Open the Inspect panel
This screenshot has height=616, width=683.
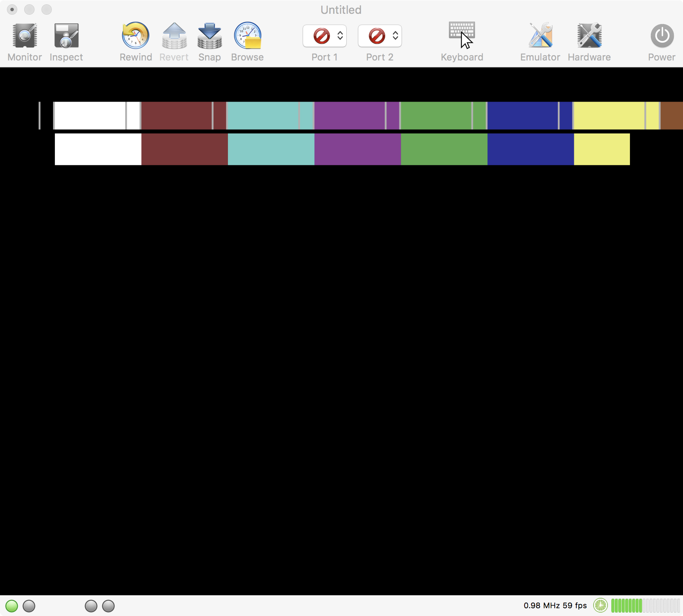coord(66,36)
